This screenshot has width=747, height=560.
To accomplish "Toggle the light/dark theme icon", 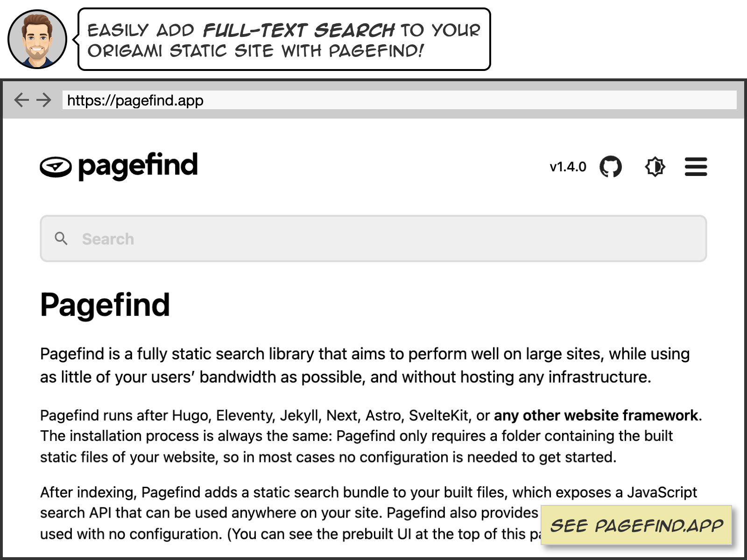I will (x=655, y=167).
